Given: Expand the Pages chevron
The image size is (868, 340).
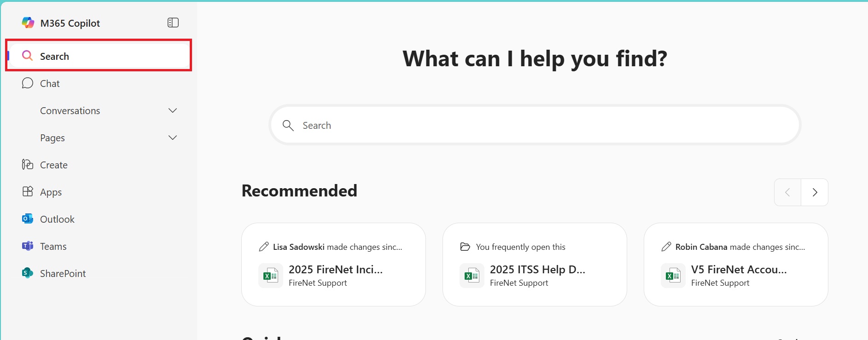Looking at the screenshot, I should pyautogui.click(x=173, y=138).
